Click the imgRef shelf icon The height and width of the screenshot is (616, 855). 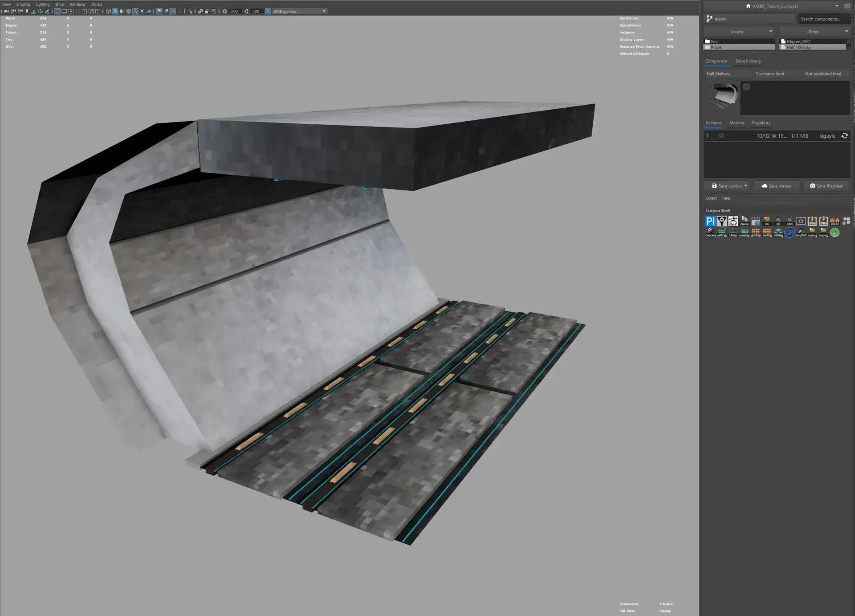coord(801,232)
